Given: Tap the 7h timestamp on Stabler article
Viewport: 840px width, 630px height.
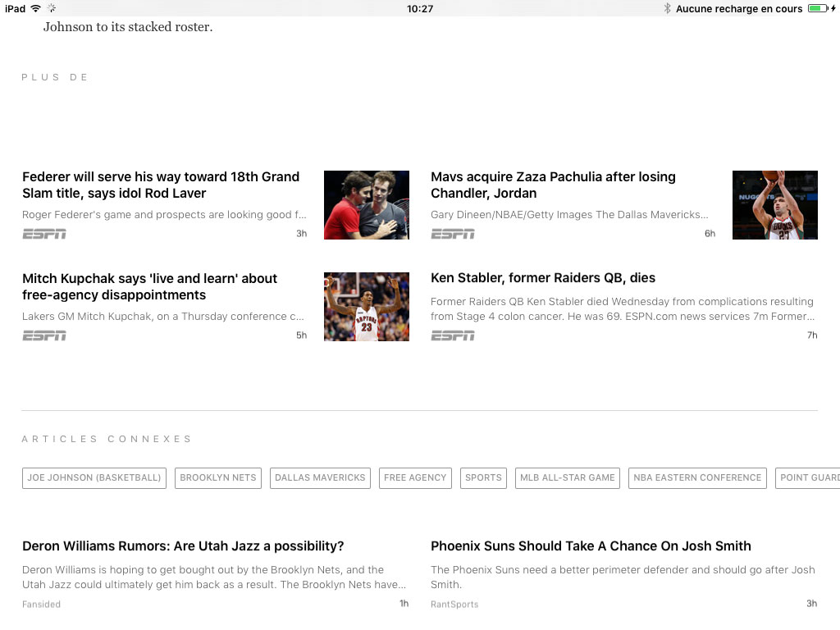Looking at the screenshot, I should pos(812,336).
